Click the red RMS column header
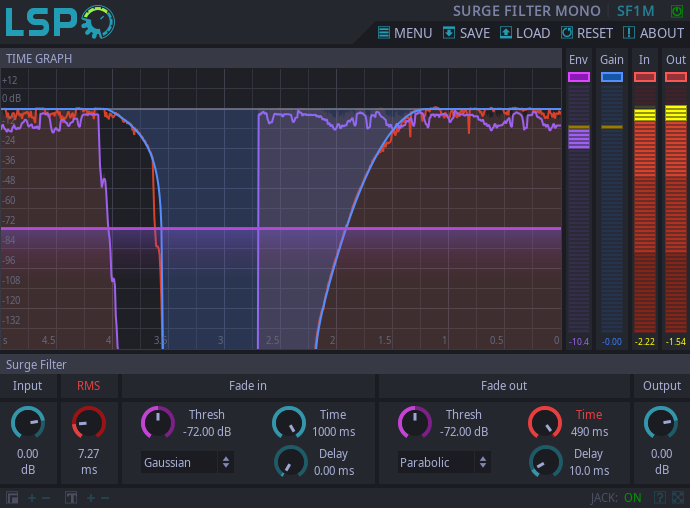The height and width of the screenshot is (508, 690). click(88, 386)
